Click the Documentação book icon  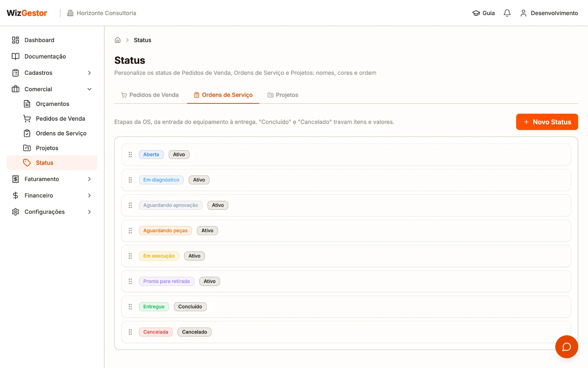[x=15, y=56]
